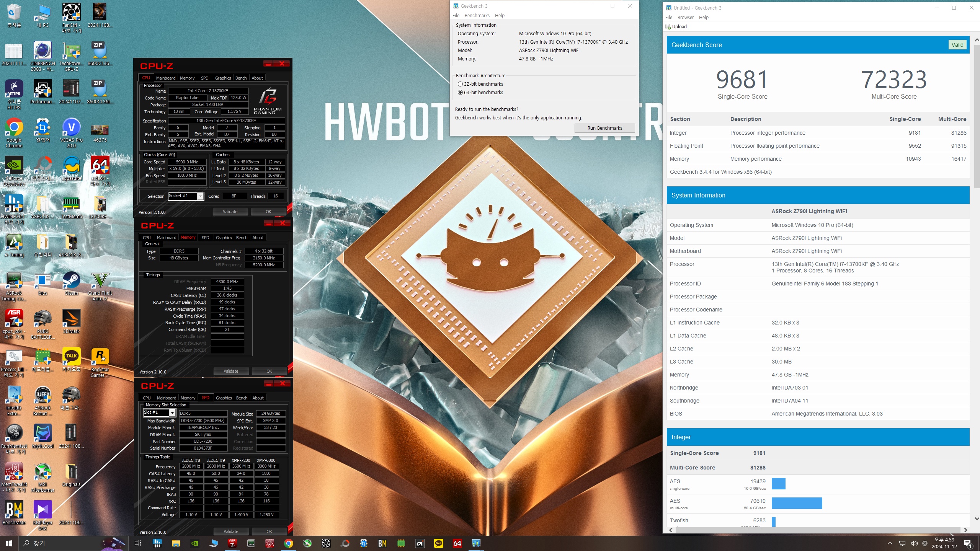Launch PUBG BATTLEGROUNDS desktop icon
Image resolution: width=980 pixels, height=551 pixels.
point(42,324)
